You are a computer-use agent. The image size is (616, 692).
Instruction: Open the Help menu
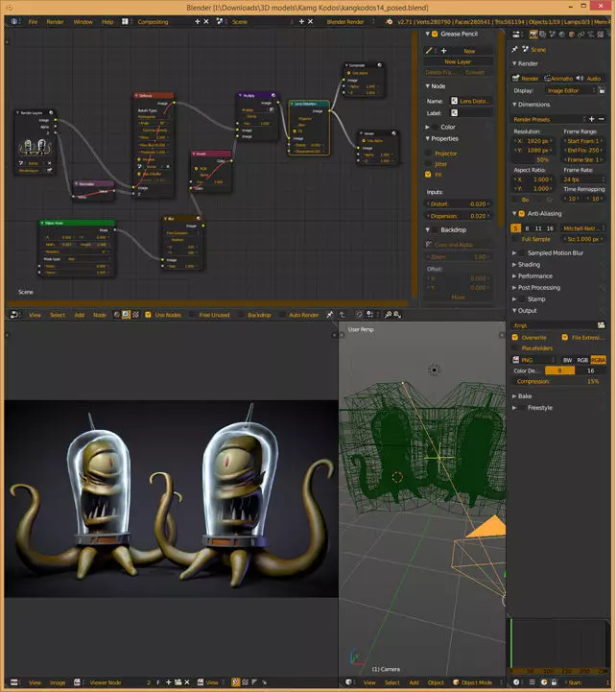coord(107,22)
